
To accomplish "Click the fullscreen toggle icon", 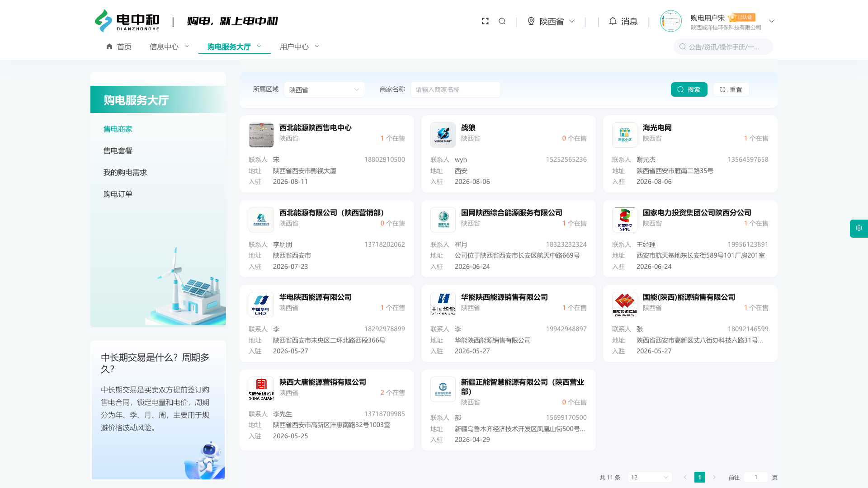I will point(485,21).
